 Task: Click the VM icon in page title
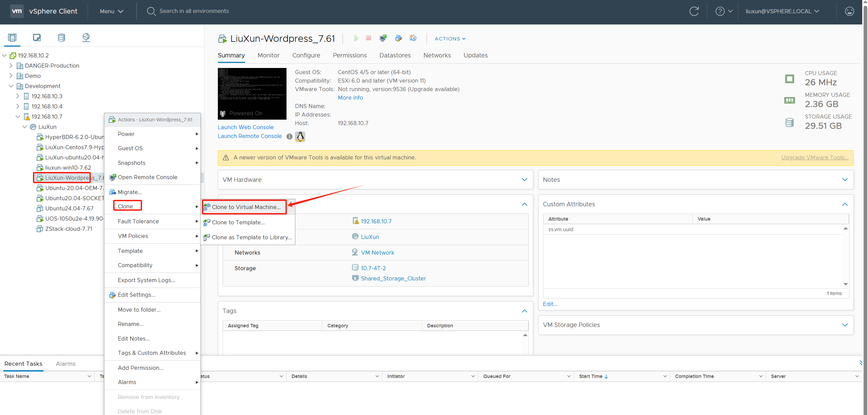click(x=223, y=39)
